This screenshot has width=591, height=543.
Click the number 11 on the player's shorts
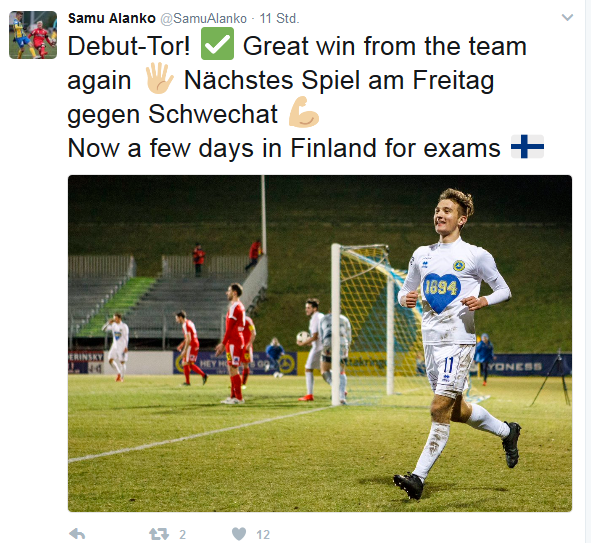coord(448,365)
